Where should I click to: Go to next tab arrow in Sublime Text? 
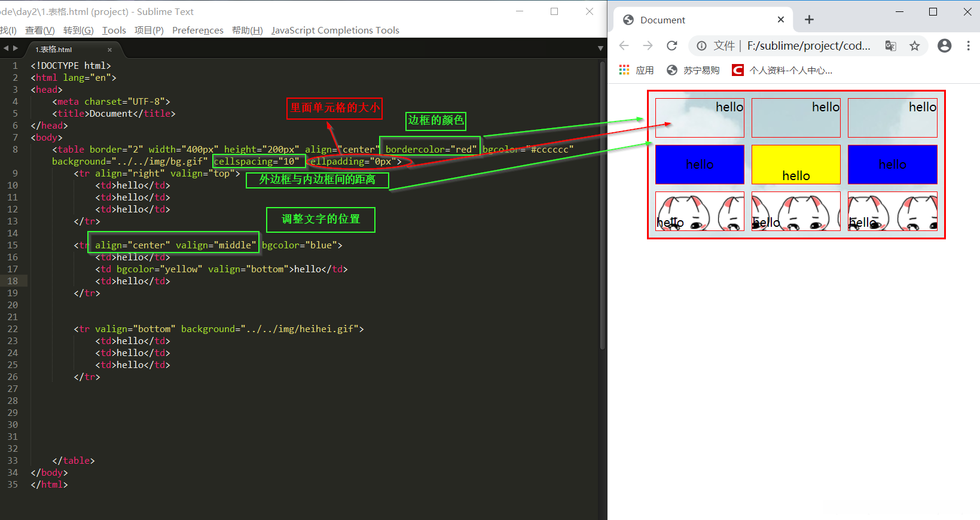tap(16, 48)
